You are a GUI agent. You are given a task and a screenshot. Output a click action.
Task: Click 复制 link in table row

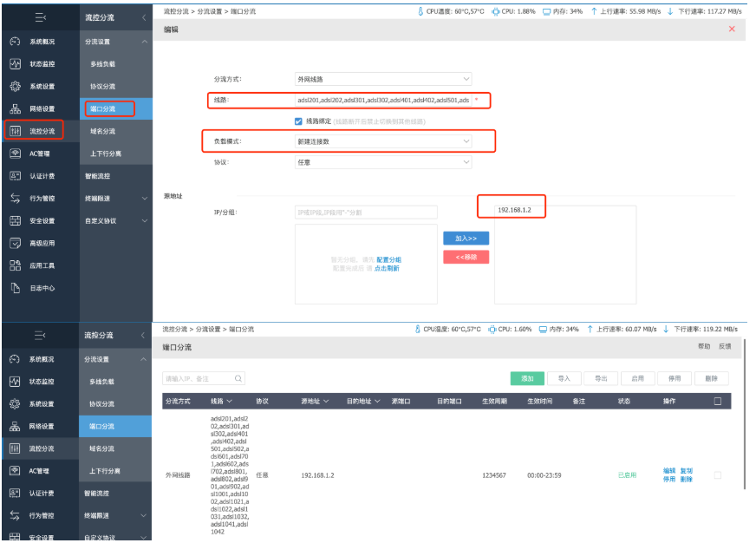pos(687,471)
